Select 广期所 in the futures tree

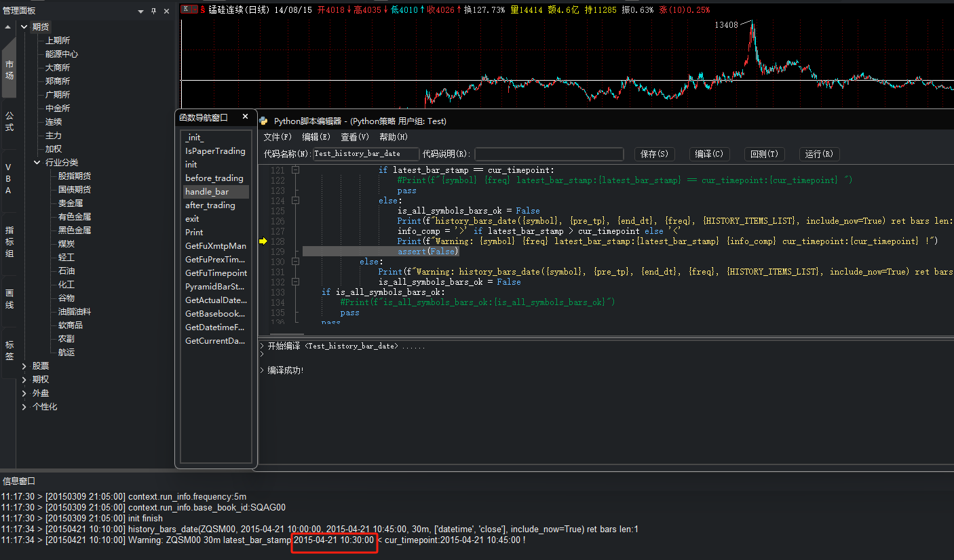[x=58, y=95]
